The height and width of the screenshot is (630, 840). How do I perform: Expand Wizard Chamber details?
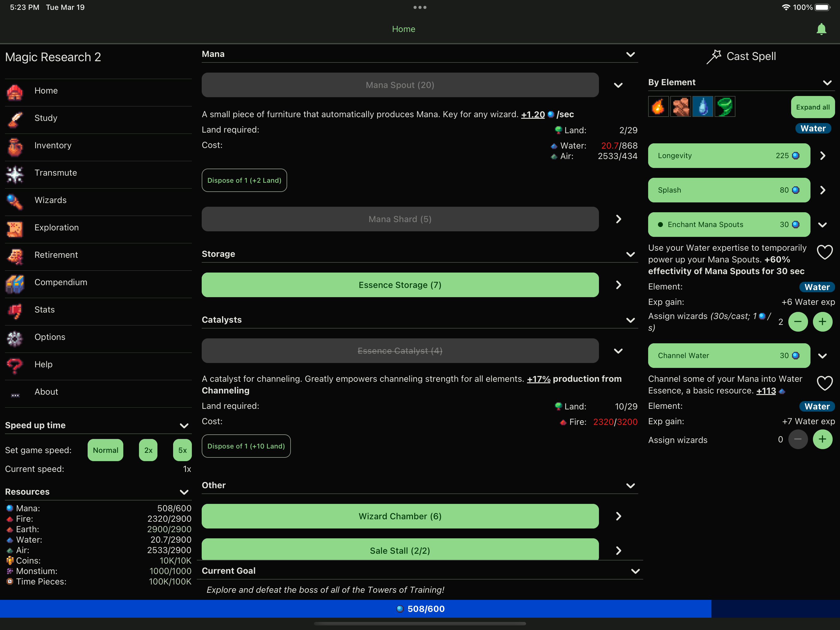(x=618, y=516)
